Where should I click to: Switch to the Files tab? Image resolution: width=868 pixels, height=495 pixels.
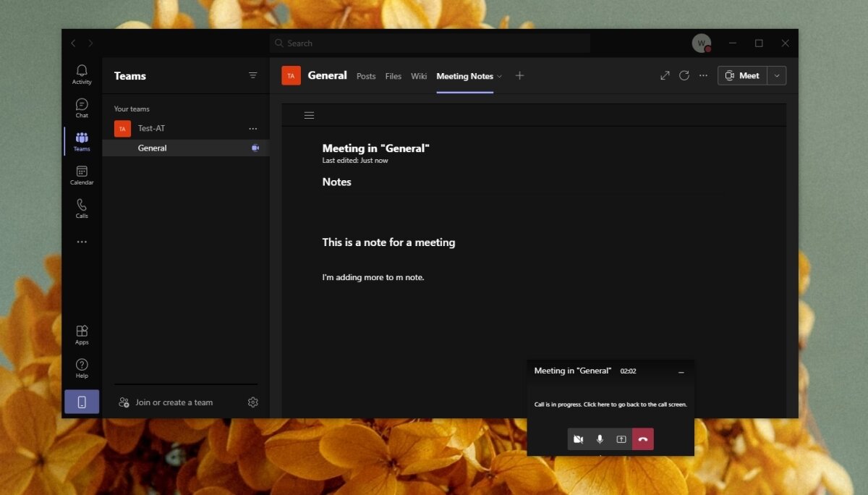coord(393,76)
